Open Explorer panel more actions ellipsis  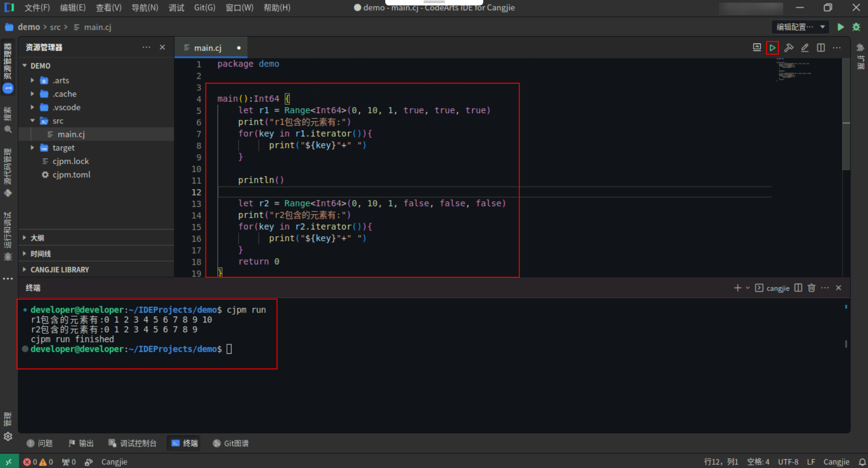pyautogui.click(x=146, y=47)
